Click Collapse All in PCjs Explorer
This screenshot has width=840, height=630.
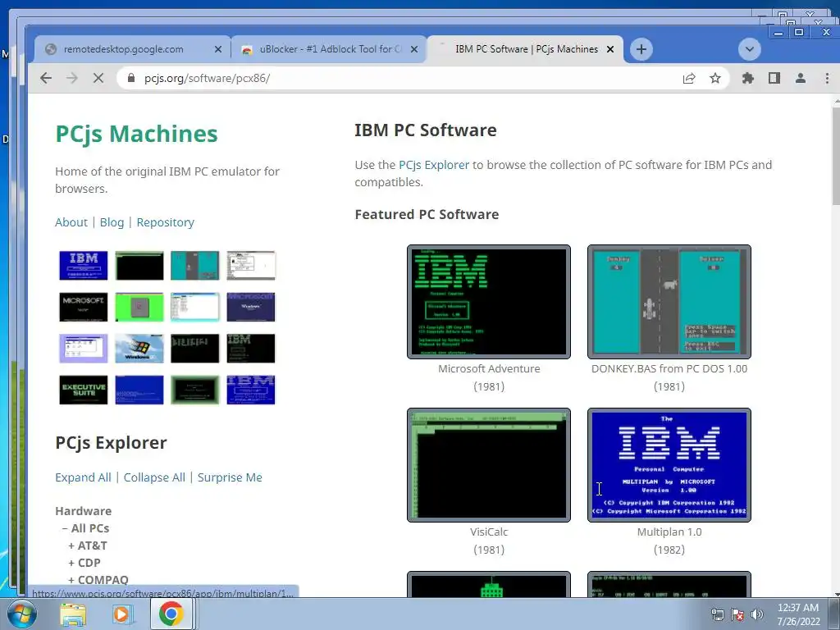click(154, 477)
